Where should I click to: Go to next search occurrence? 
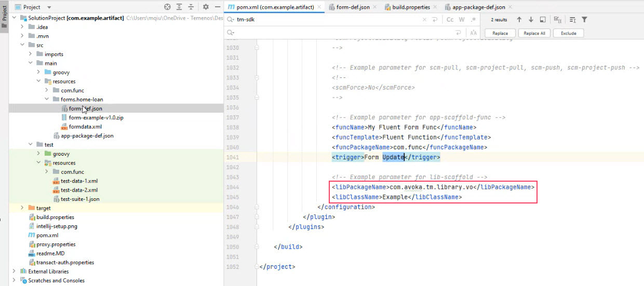click(531, 20)
